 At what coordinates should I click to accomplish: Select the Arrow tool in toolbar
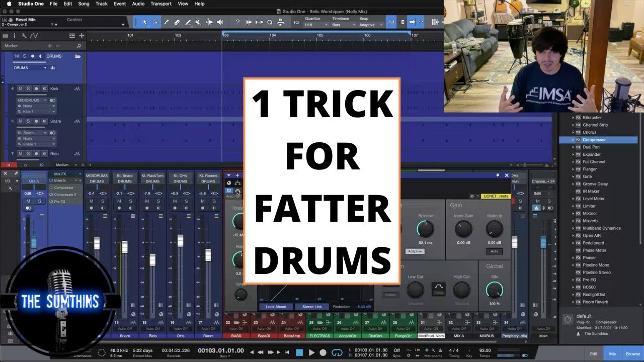pos(145,22)
